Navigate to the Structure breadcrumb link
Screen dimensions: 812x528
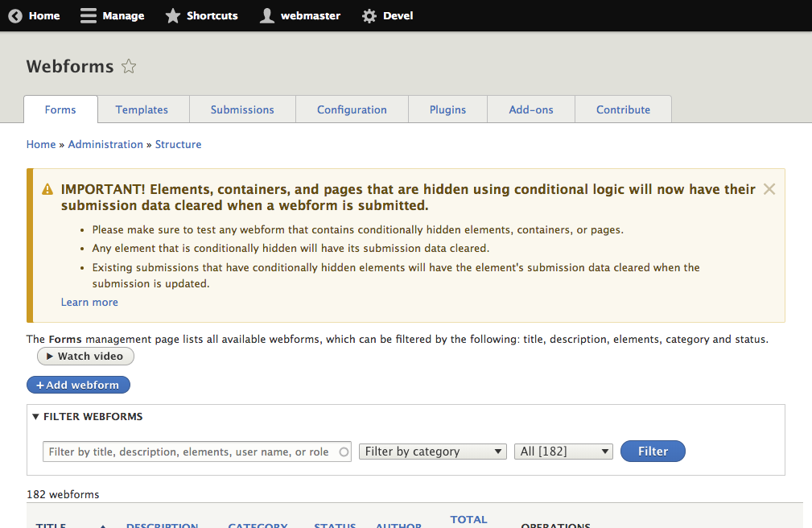click(178, 144)
